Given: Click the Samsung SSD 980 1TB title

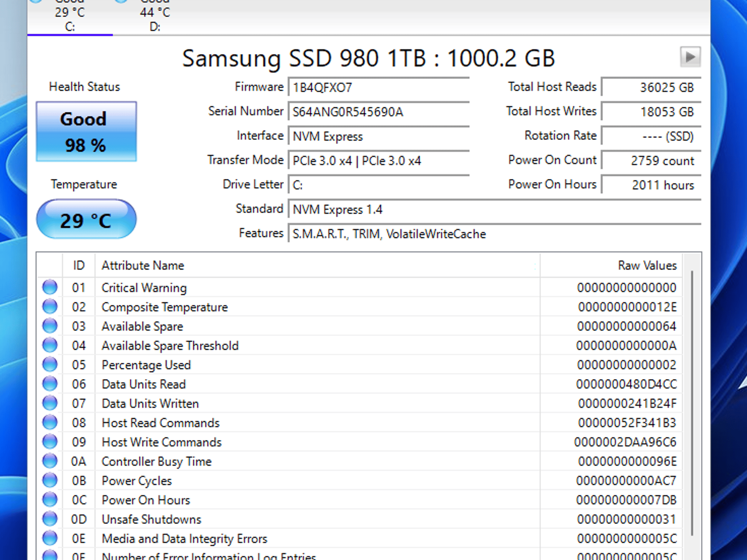Looking at the screenshot, I should [x=368, y=58].
